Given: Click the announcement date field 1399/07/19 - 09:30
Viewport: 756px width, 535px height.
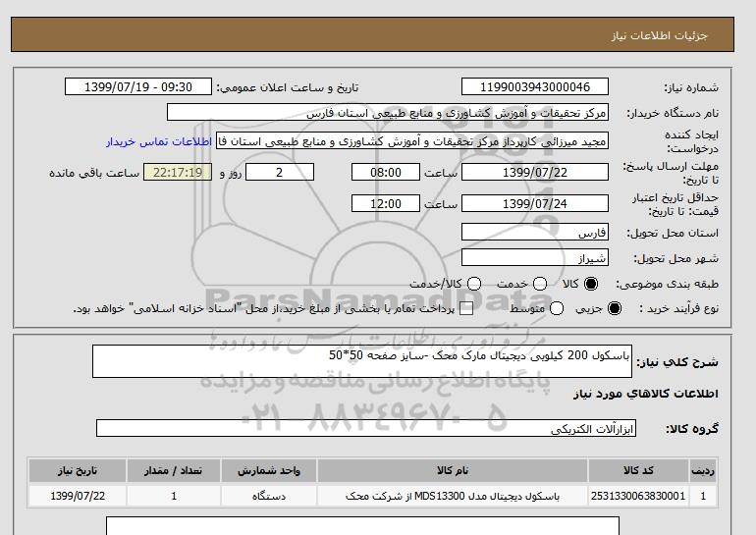Looking at the screenshot, I should click(137, 86).
